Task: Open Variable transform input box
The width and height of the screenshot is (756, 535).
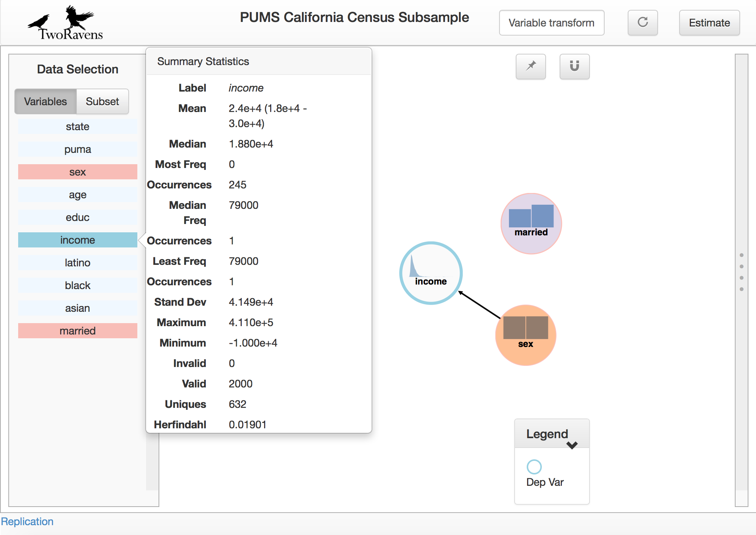Action: point(551,23)
